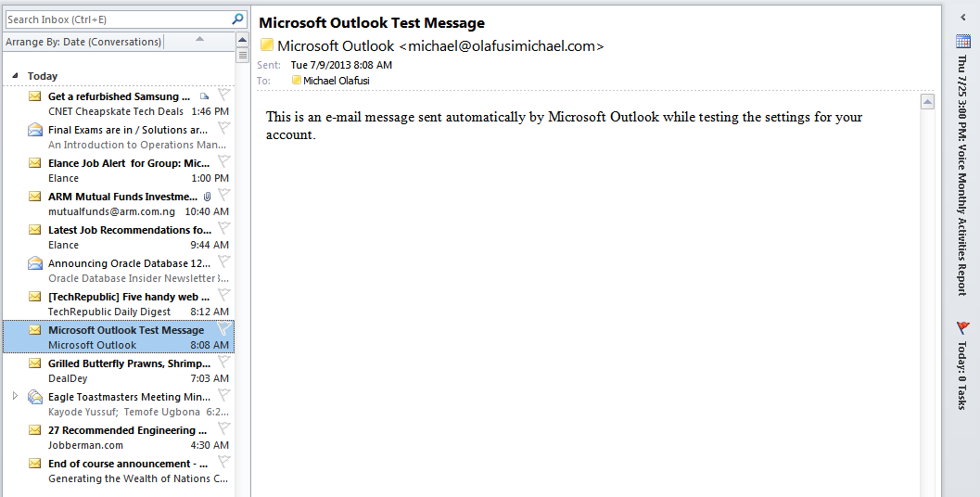Screen dimensions: 980x497
Task: Collapse the Today group header
Action: click(16, 76)
